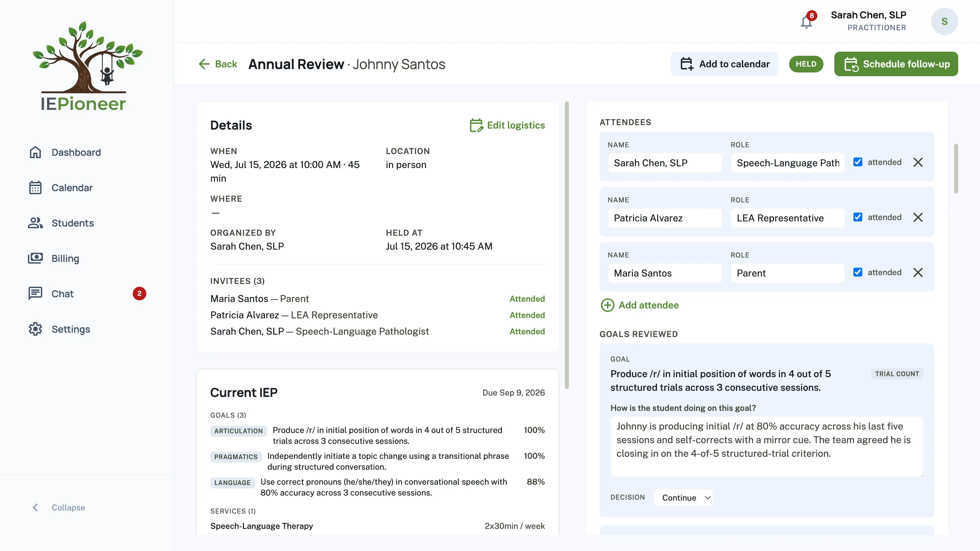This screenshot has width=980, height=551.
Task: Open Students from the sidebar
Action: (73, 223)
